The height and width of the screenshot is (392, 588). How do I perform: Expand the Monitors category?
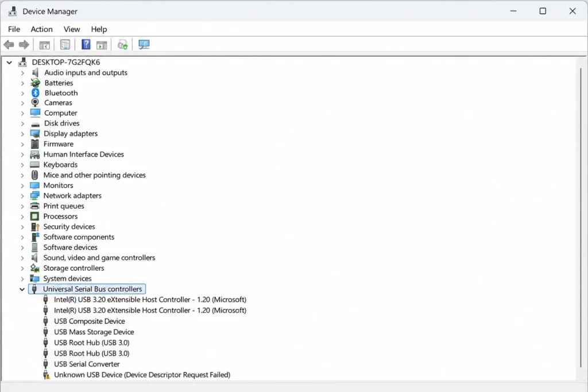22,185
